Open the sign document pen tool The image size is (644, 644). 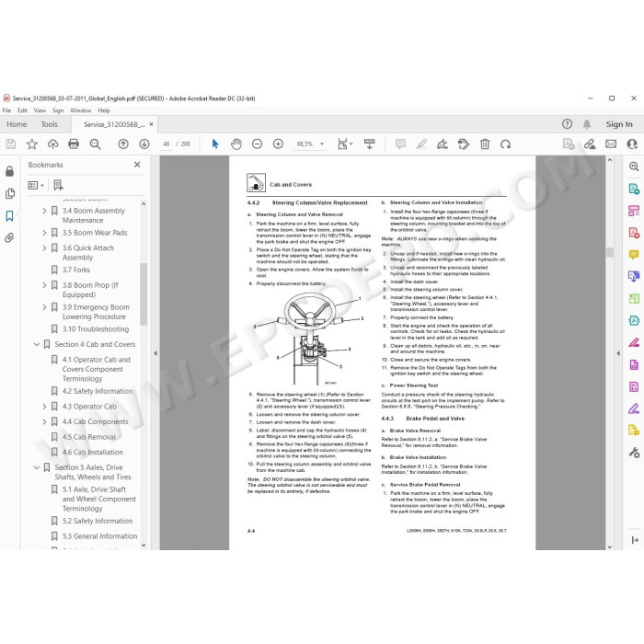click(443, 144)
